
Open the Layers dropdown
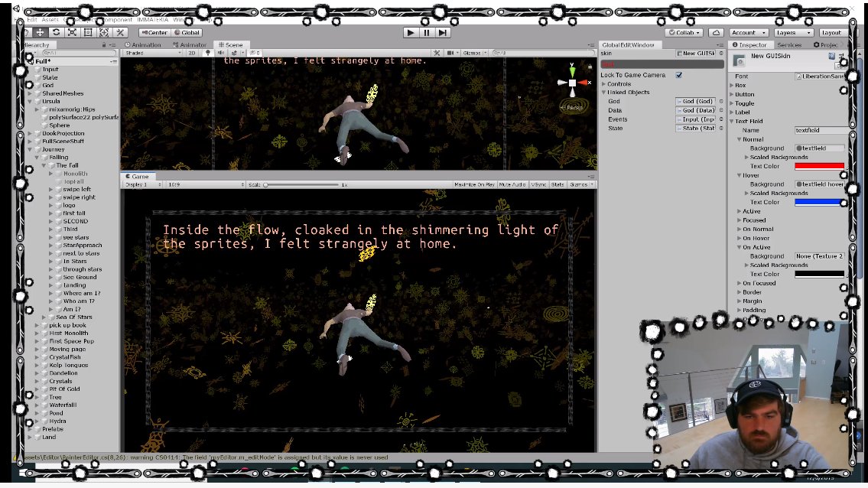792,33
